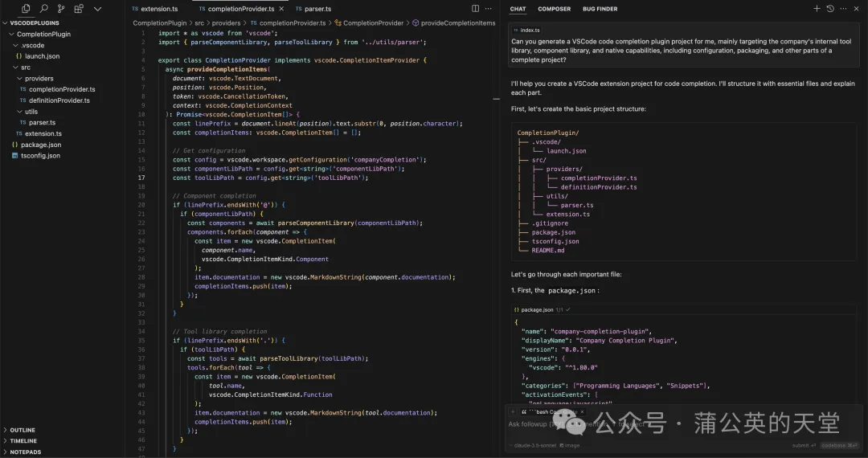Click src breadcrumb segment
Screen dimensions: 868x458
[199, 23]
